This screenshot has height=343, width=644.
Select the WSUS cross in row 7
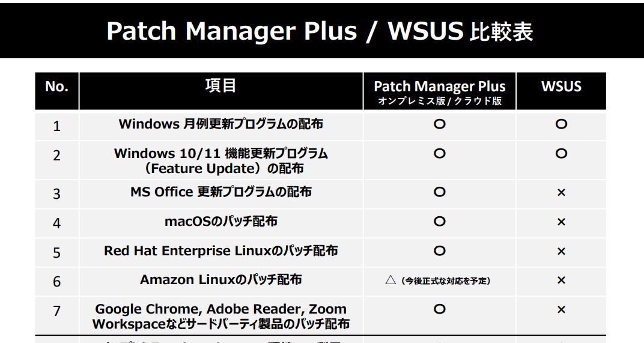pyautogui.click(x=561, y=310)
